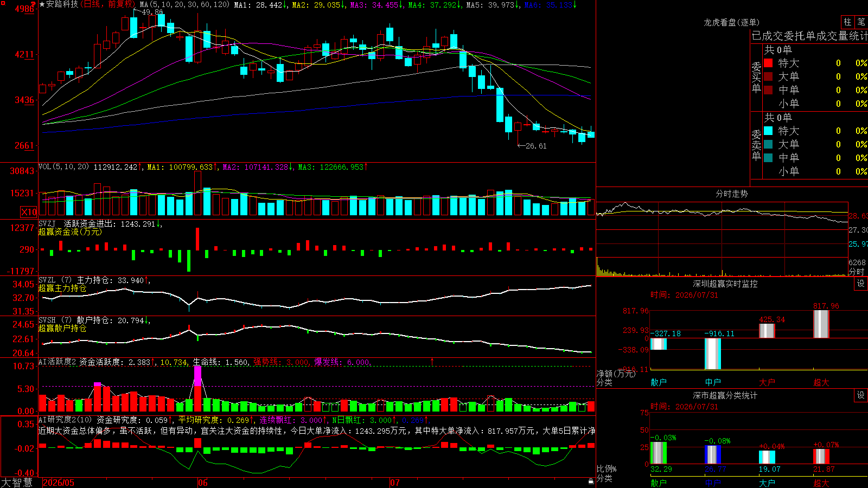The width and height of the screenshot is (868, 488).
Task: Click the lock icon at the chart's bottom-right
Action: click(591, 481)
